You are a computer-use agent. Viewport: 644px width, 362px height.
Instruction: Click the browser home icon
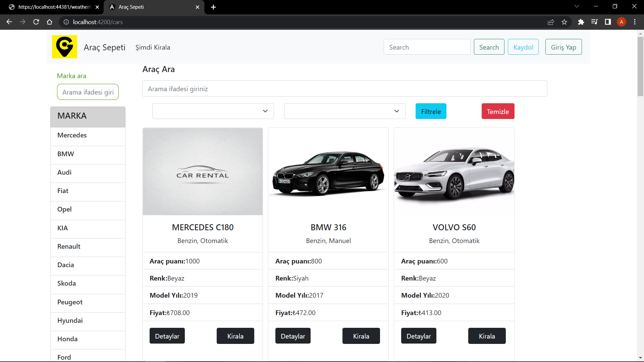pyautogui.click(x=49, y=22)
